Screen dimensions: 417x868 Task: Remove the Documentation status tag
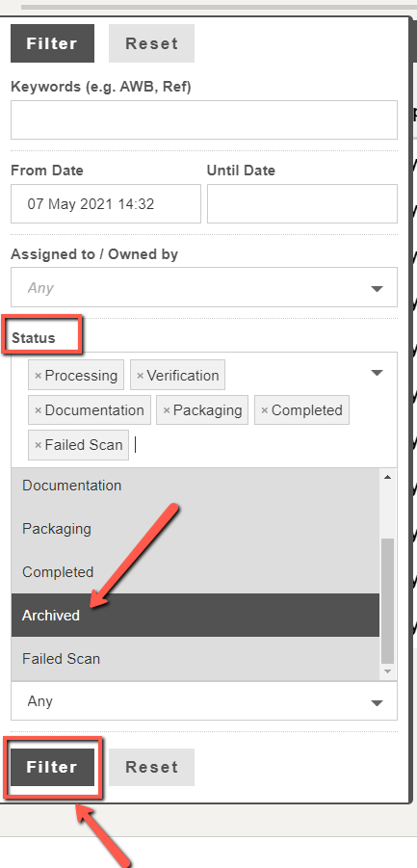(39, 410)
